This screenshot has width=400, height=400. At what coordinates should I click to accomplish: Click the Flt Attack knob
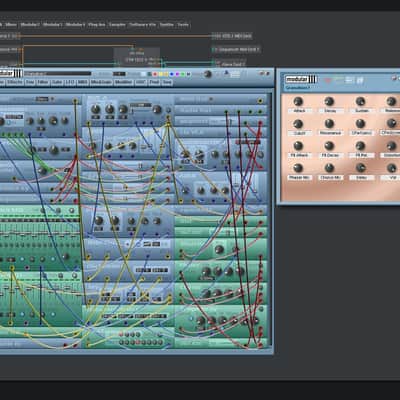pos(298,146)
